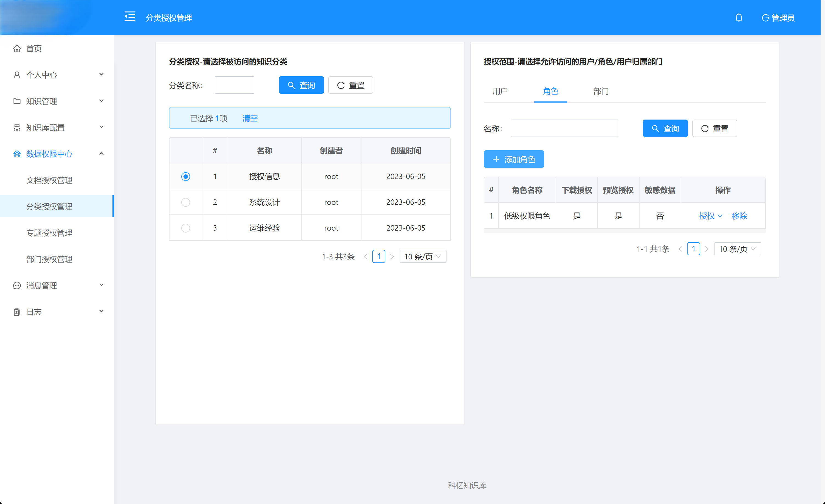Viewport: 825px width, 504px height.
Task: Select the 系统设计 row radio button
Action: pyautogui.click(x=185, y=202)
